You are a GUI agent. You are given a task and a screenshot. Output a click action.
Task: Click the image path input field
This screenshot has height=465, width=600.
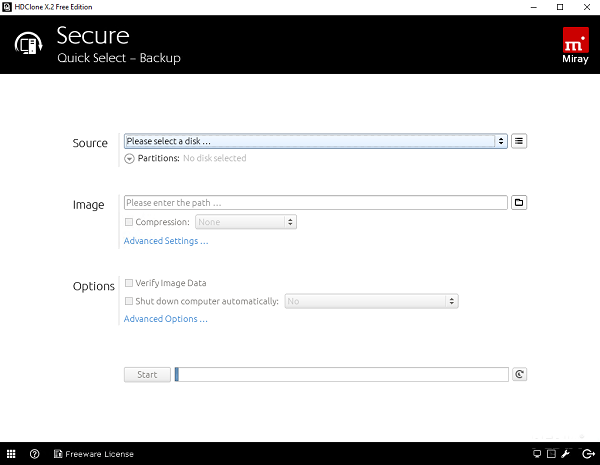[315, 203]
